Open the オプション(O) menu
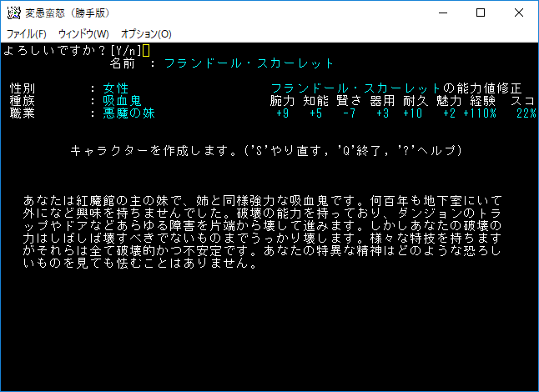Screen dimensions: 539x392 (146, 34)
